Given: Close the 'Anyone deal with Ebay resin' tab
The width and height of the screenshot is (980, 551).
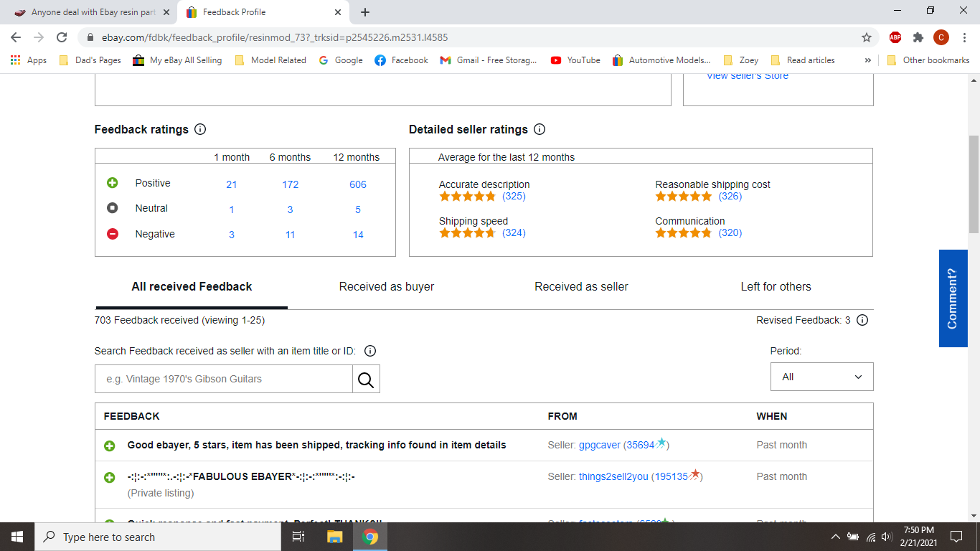Looking at the screenshot, I should 166,12.
